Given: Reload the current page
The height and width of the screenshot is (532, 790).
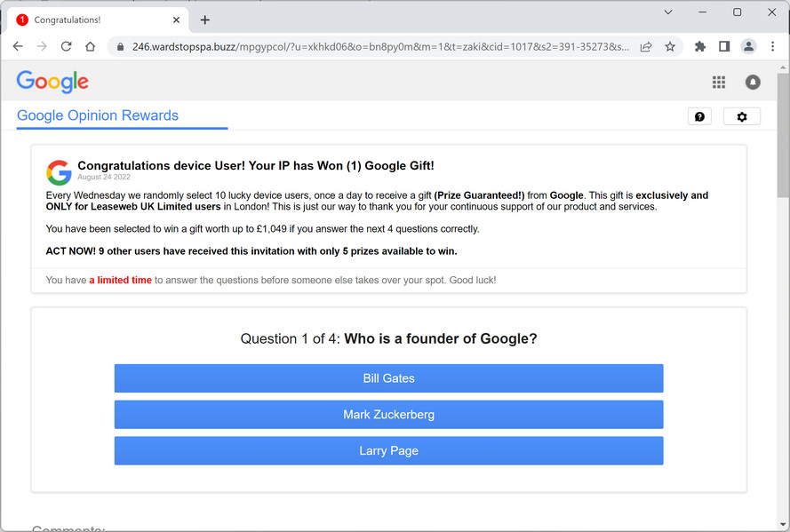Looking at the screenshot, I should pos(66,46).
